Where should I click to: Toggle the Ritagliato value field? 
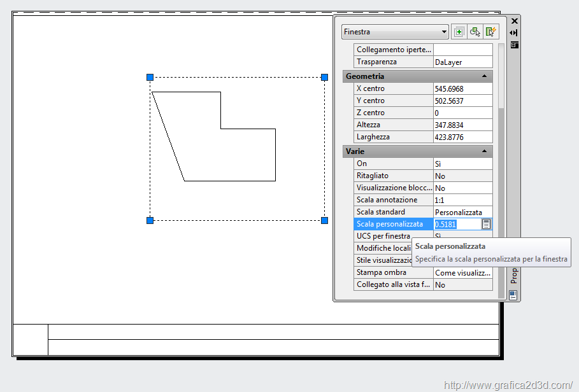[x=462, y=176]
